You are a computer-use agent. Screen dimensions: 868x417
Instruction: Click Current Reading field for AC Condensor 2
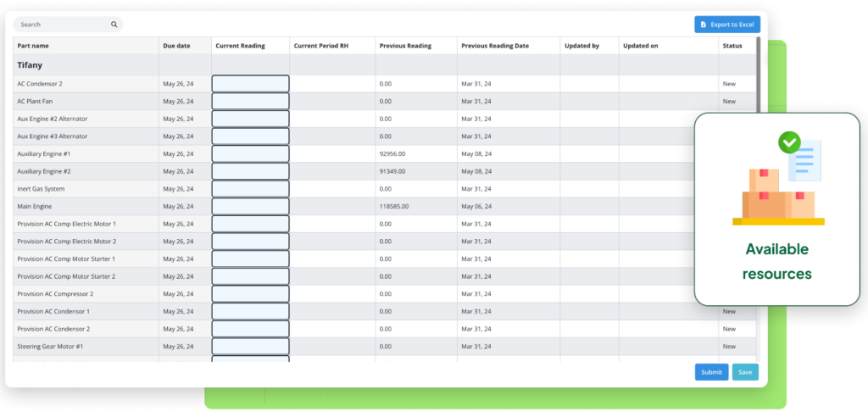250,84
